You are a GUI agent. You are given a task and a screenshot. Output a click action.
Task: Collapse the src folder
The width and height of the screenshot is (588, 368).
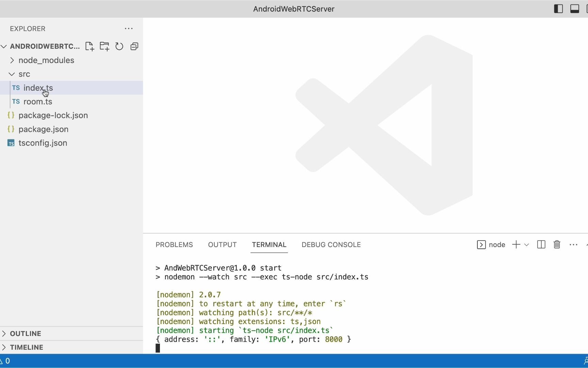tap(71, 74)
